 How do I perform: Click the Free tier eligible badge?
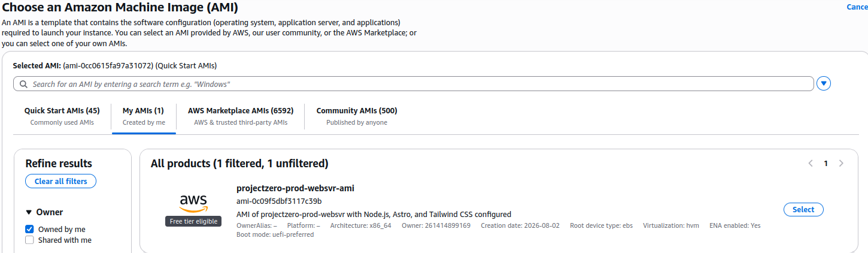193,221
